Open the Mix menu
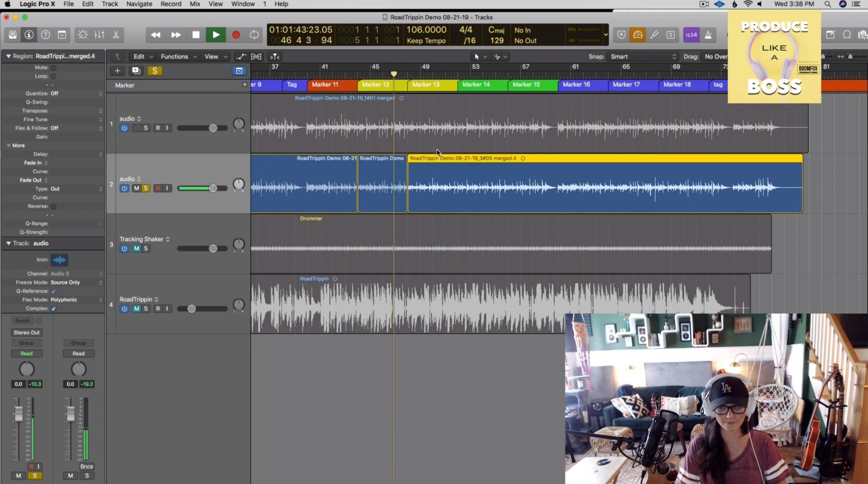The height and width of the screenshot is (484, 868). tap(195, 4)
